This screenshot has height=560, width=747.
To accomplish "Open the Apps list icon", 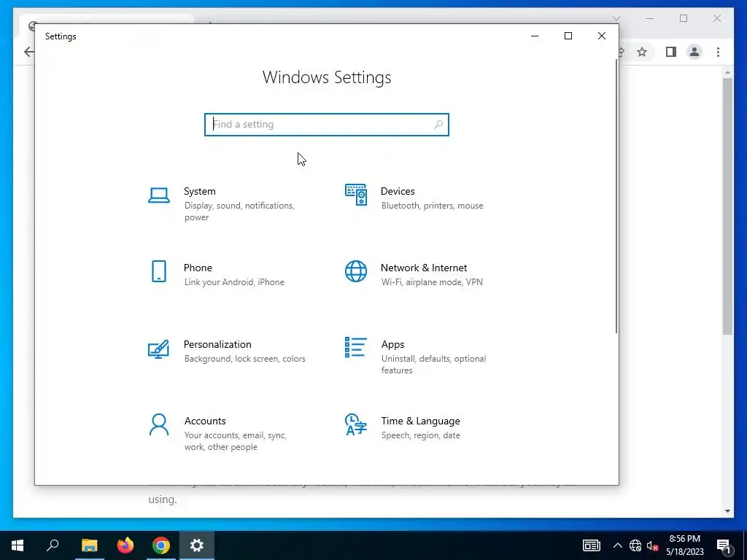I will [356, 347].
